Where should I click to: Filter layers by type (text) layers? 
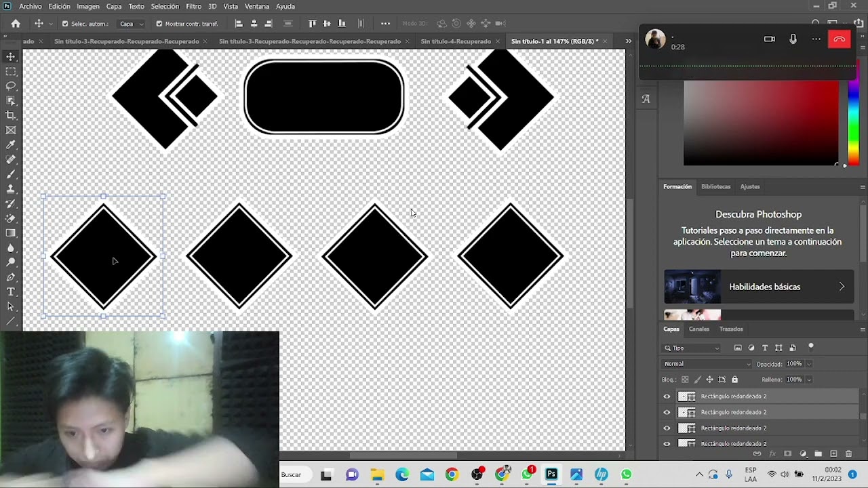tap(765, 348)
